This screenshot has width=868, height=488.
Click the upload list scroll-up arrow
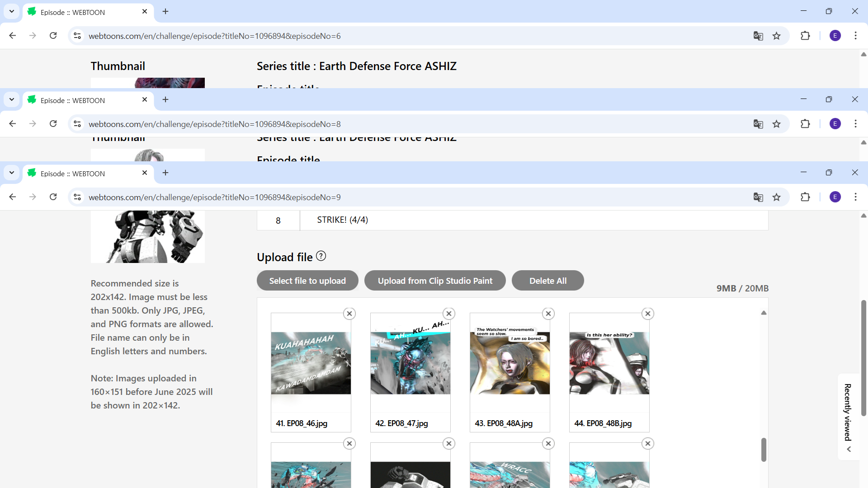[764, 313]
